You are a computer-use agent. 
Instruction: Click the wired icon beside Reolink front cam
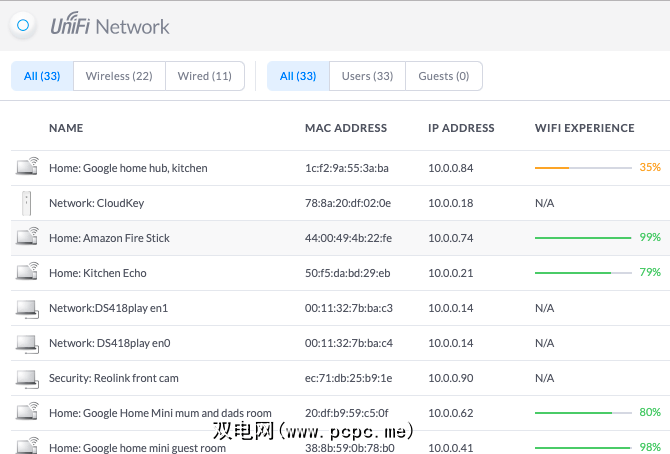27,379
